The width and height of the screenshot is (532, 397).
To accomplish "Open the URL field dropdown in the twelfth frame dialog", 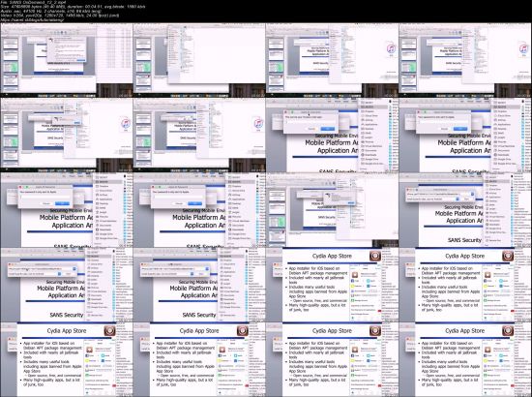I will [x=472, y=194].
